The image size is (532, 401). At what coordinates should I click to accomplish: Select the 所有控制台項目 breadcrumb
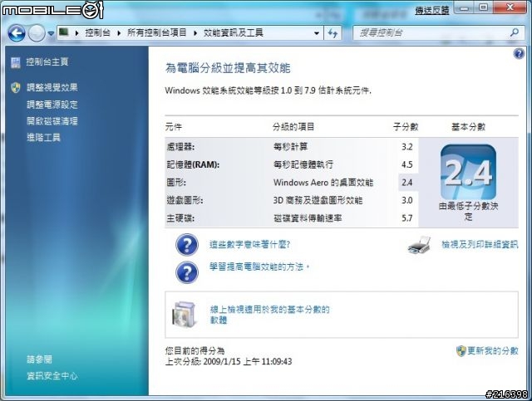[157, 33]
